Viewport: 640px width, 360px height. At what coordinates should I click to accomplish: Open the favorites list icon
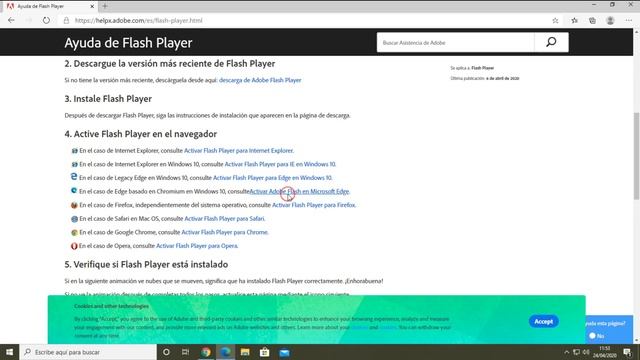click(x=574, y=20)
